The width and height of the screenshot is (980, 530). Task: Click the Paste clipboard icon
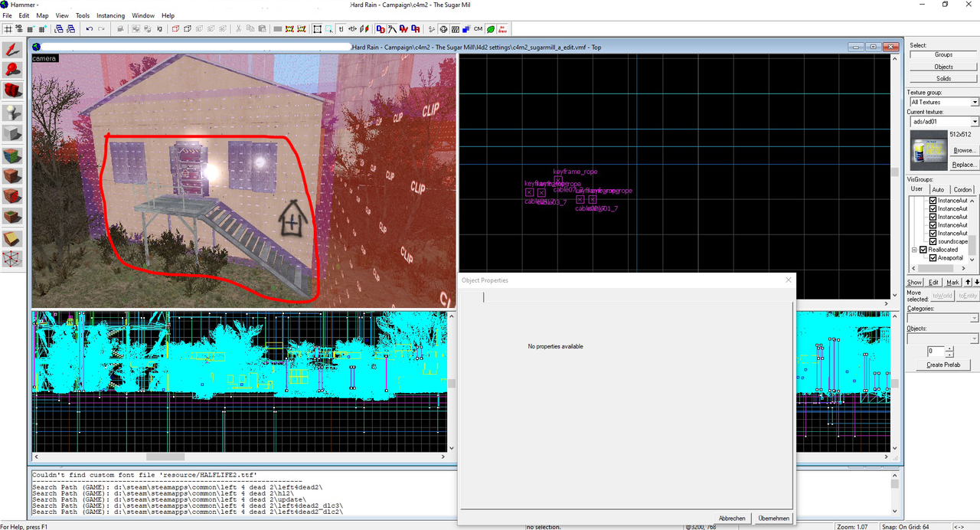pos(263,29)
